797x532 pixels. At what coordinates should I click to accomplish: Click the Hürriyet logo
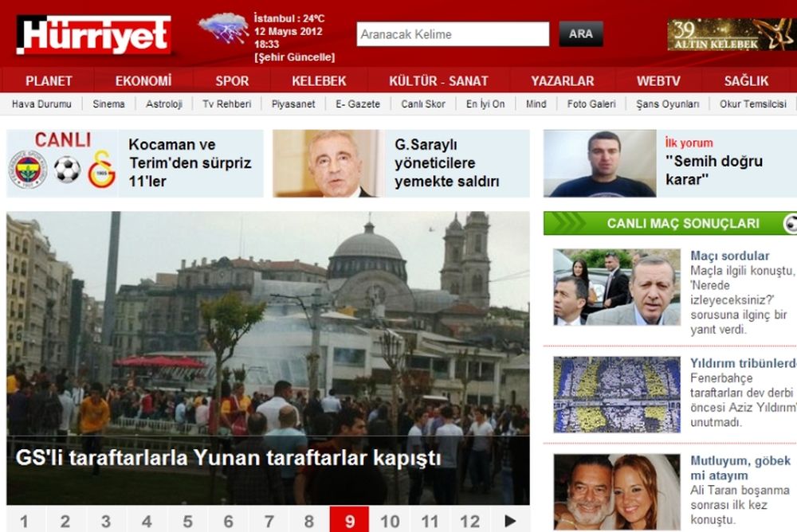93,34
